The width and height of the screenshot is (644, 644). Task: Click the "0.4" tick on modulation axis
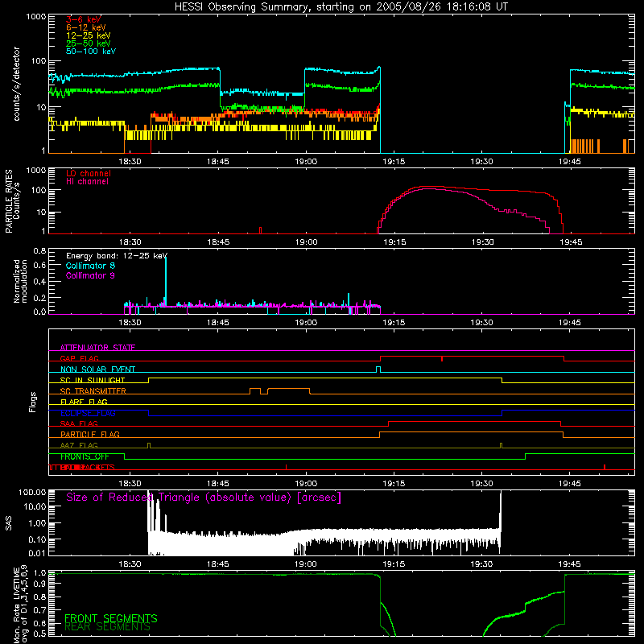[x=40, y=282]
